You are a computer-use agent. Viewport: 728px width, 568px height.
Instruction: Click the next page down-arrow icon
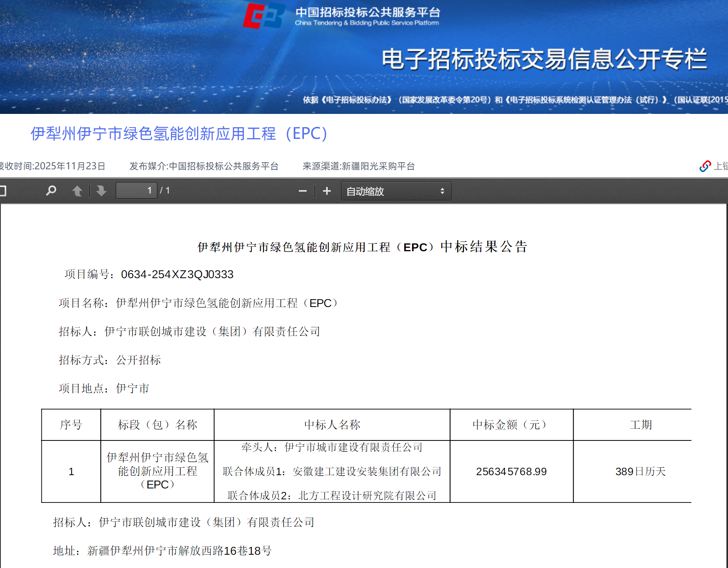101,191
